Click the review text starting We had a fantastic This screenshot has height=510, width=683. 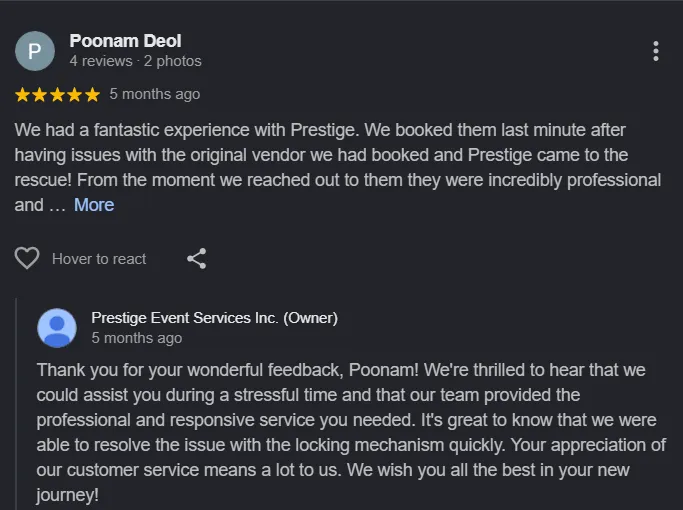(x=330, y=155)
